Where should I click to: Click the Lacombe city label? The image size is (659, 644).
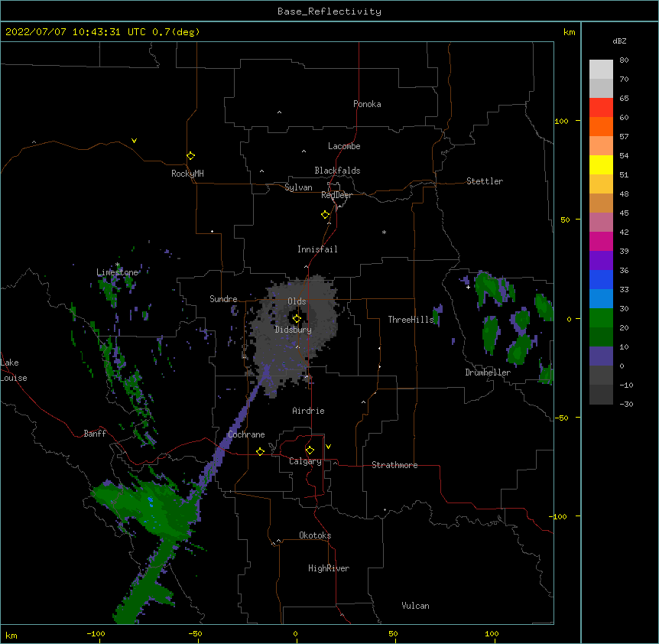(x=344, y=146)
